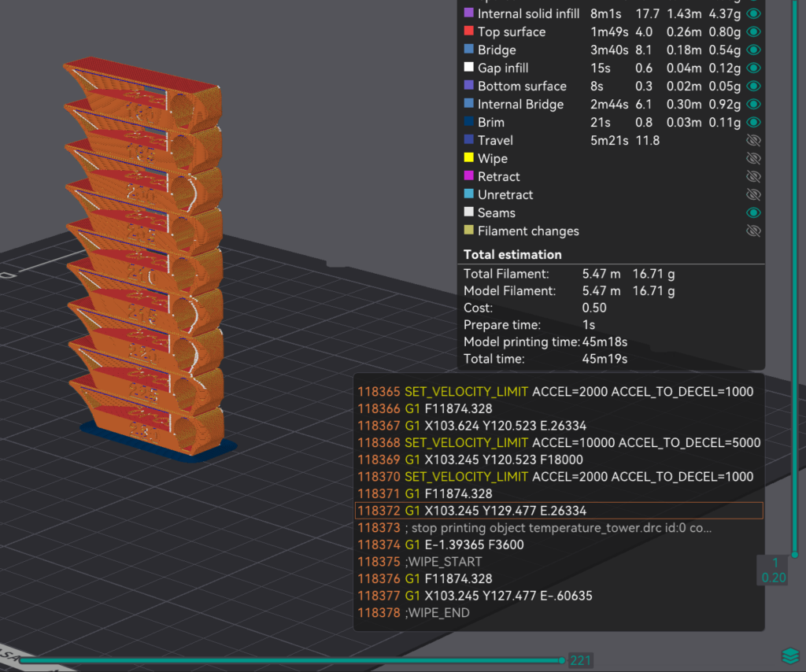Hide Seams with eye icon
The height and width of the screenshot is (672, 806).
point(753,212)
